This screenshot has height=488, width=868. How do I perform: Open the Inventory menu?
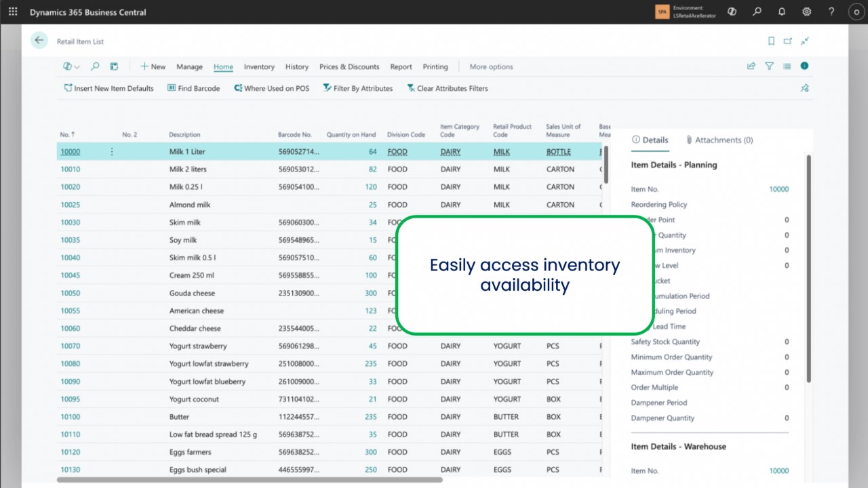(259, 66)
